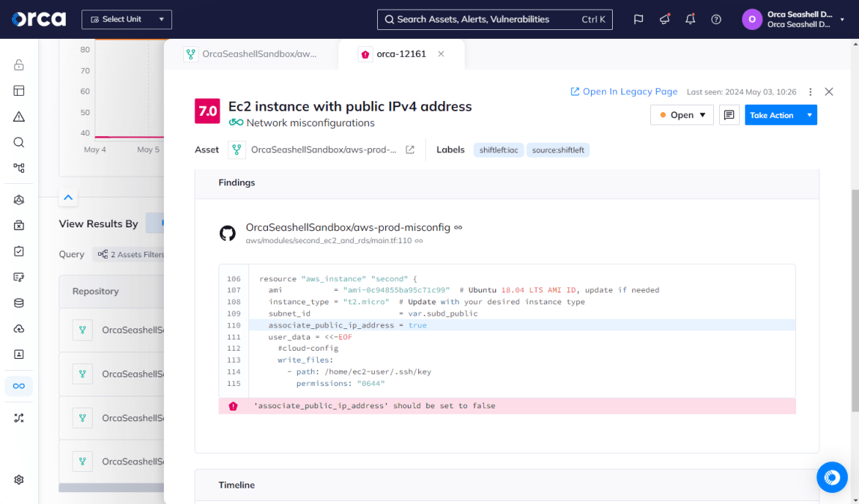Screen dimensions: 859x504
Task: Switch to the OrcaSeashellSandbox/aw... tab
Action: [x=251, y=54]
